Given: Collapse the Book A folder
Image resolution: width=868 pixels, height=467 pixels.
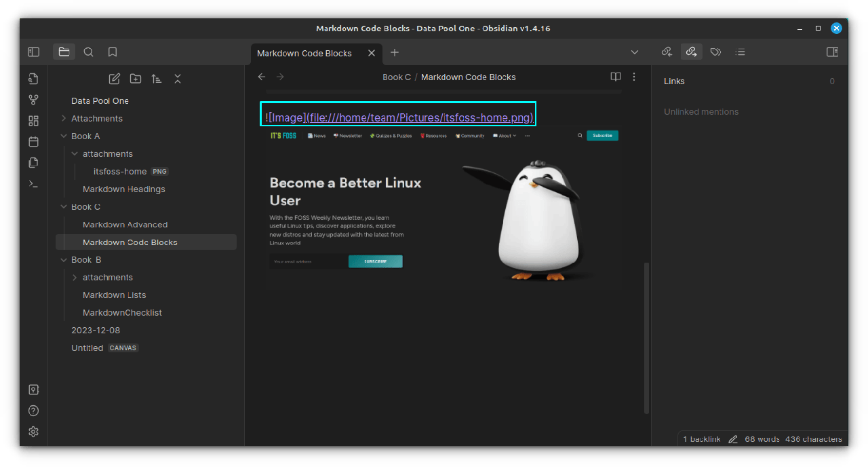Looking at the screenshot, I should pyautogui.click(x=64, y=136).
